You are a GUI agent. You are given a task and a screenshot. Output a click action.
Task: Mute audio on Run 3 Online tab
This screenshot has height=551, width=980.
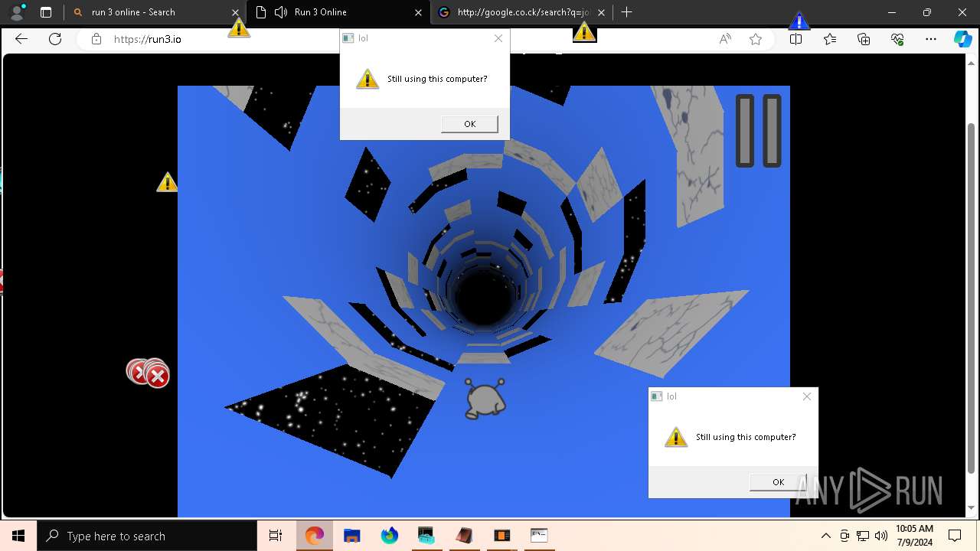point(281,12)
